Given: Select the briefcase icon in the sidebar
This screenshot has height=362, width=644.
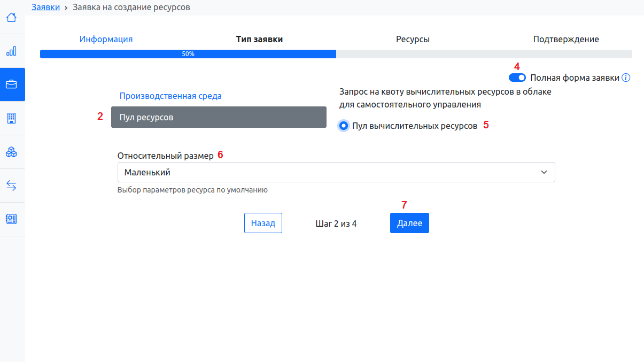Looking at the screenshot, I should tap(11, 84).
